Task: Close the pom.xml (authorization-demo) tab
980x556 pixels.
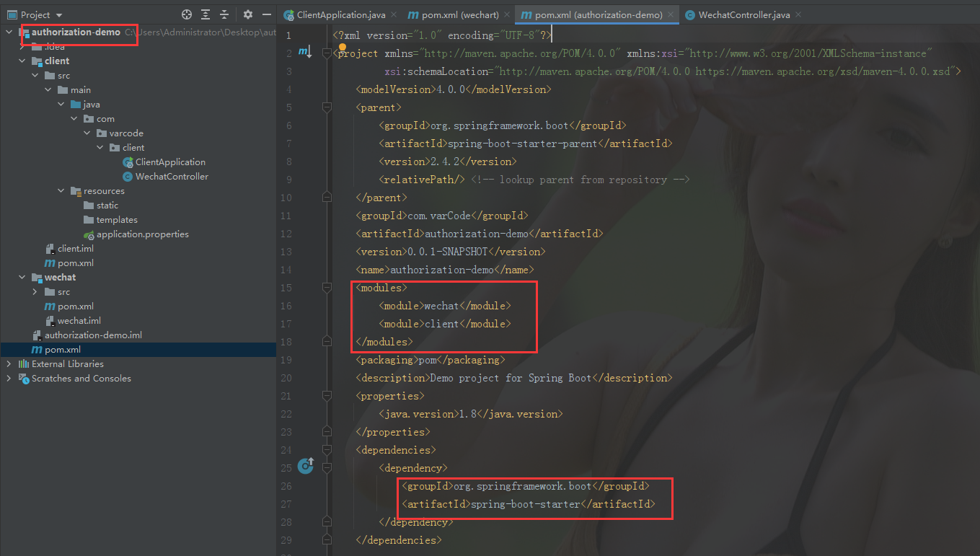Action: coord(671,14)
